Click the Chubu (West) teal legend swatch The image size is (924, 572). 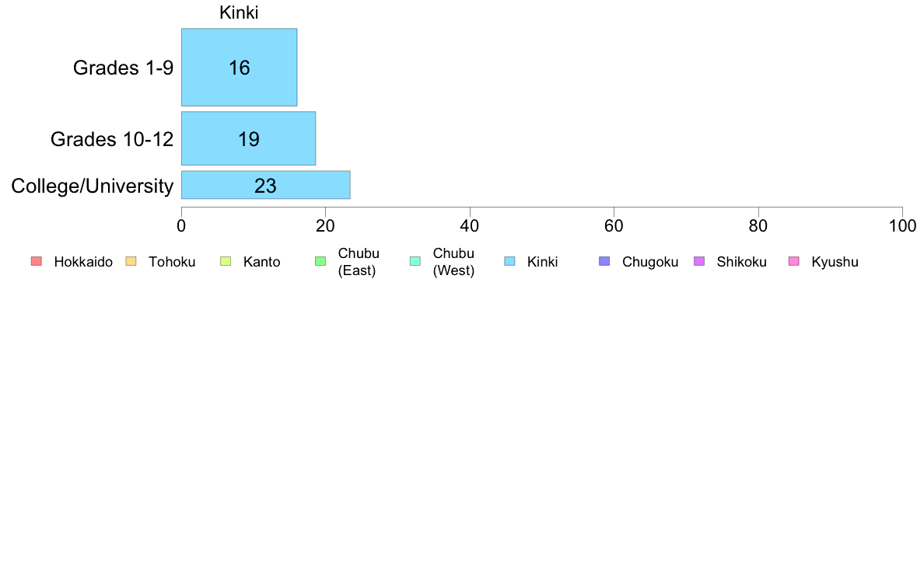point(415,262)
